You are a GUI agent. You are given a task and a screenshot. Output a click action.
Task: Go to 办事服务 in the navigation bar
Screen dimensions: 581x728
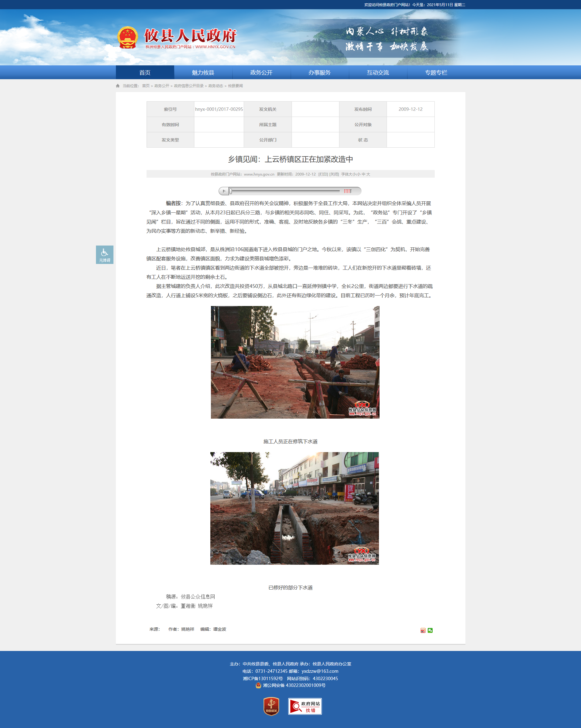(319, 73)
